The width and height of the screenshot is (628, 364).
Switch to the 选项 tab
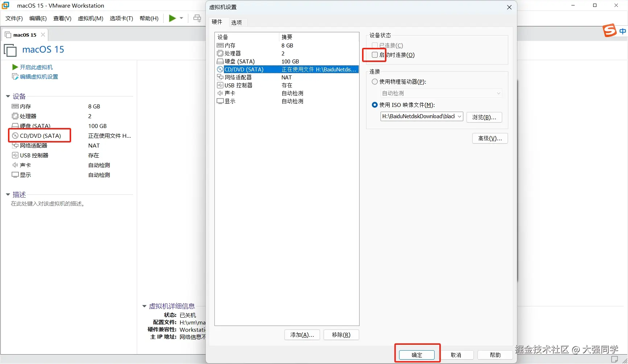[237, 22]
